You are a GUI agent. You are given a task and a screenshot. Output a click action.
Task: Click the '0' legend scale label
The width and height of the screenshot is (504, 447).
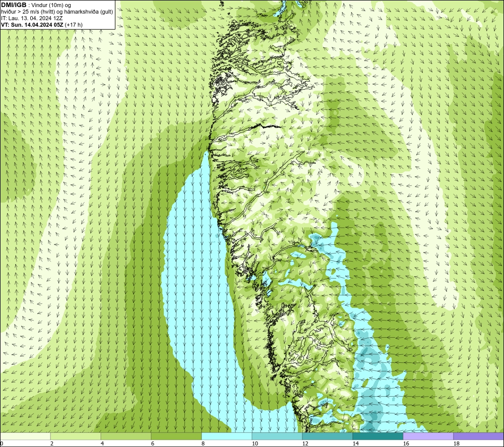click(x=2, y=443)
